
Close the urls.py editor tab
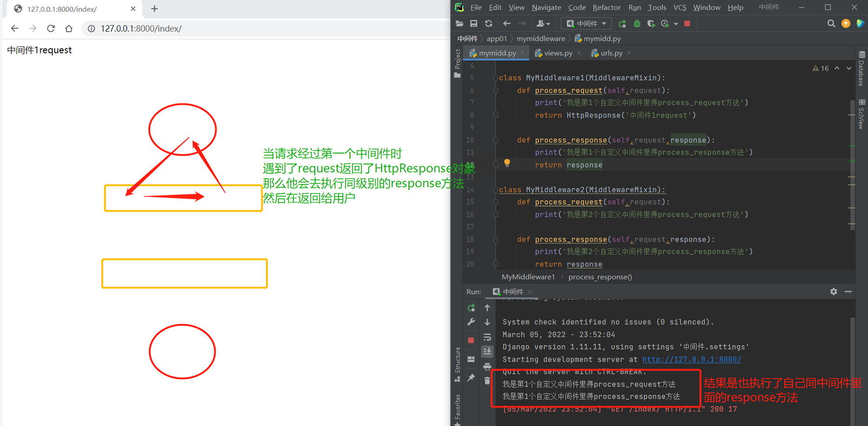pyautogui.click(x=629, y=53)
